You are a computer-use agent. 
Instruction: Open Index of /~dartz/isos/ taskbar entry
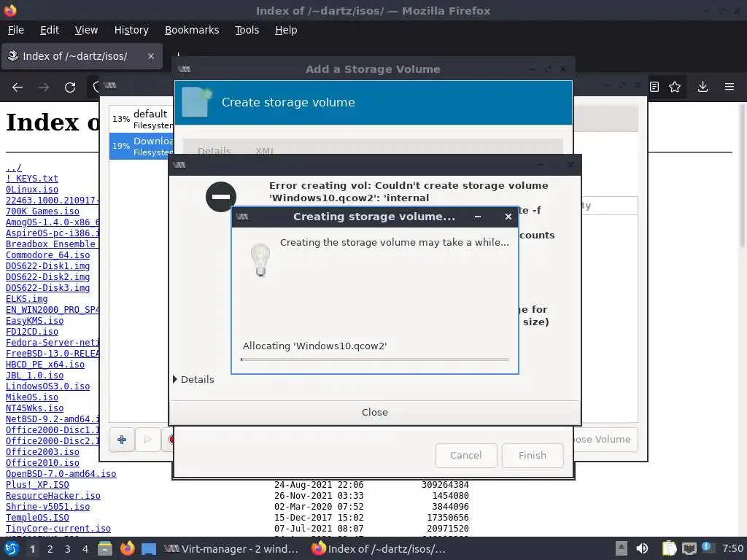(379, 549)
